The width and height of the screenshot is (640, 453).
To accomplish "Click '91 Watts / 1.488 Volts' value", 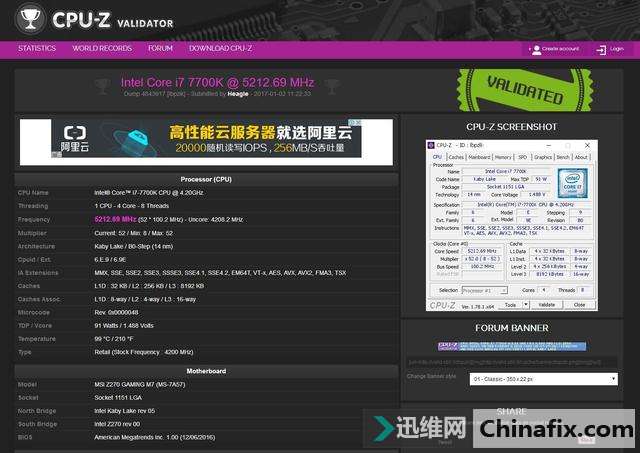I will [x=124, y=326].
